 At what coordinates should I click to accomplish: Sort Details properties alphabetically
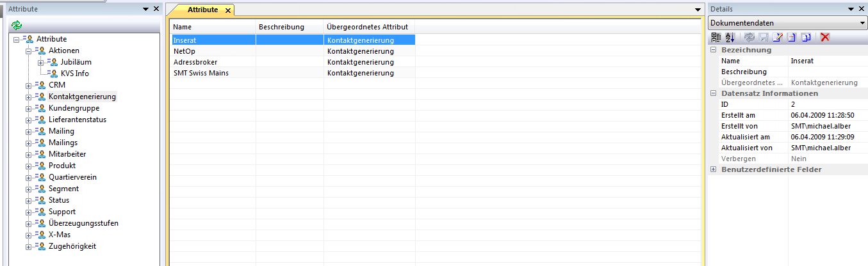click(x=730, y=37)
